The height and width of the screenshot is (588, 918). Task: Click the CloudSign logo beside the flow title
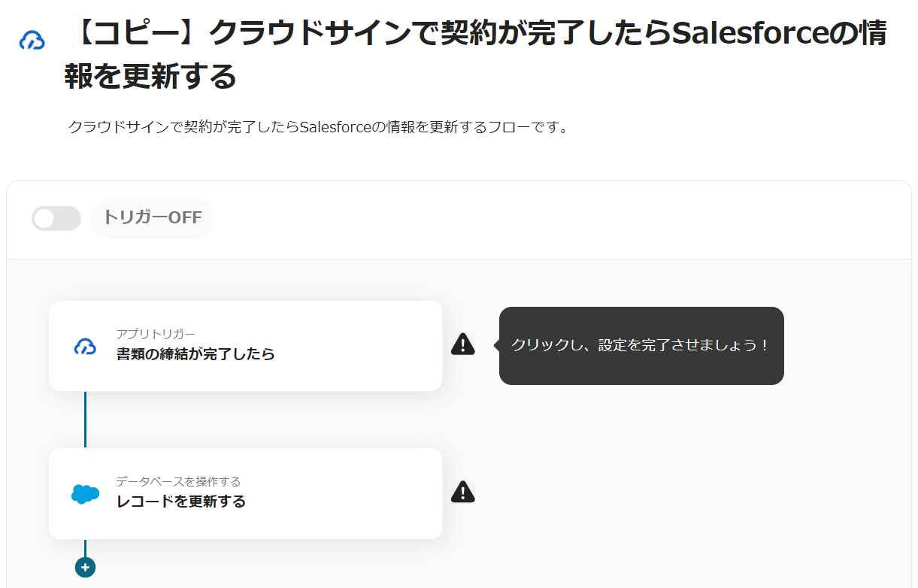(x=32, y=41)
